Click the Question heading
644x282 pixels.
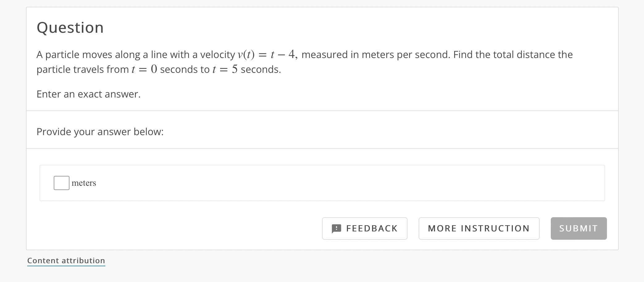(x=70, y=28)
